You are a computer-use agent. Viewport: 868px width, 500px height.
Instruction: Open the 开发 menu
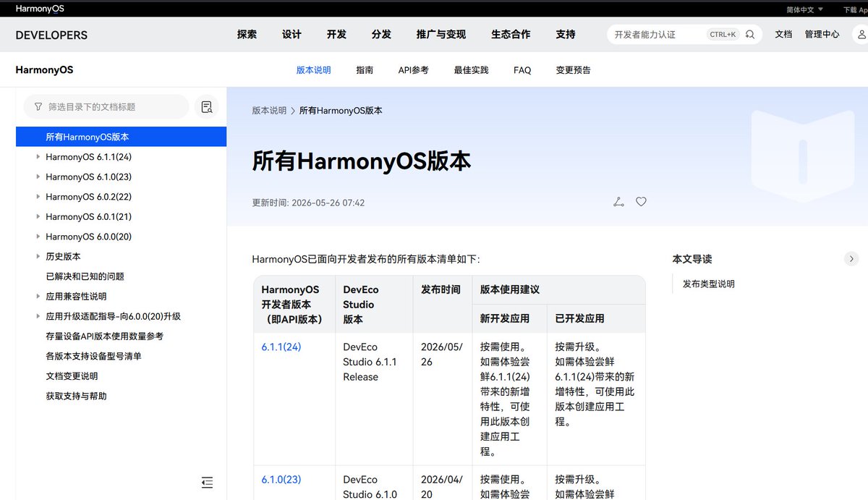click(x=336, y=34)
